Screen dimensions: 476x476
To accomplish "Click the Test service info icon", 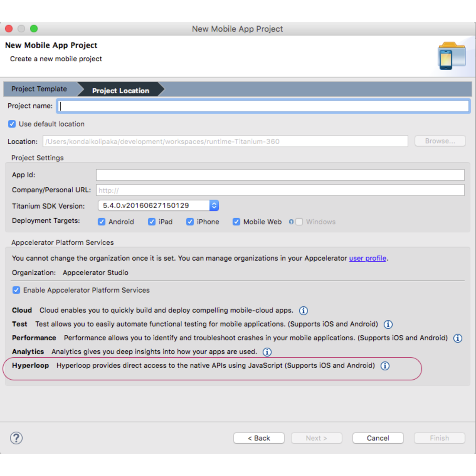I will [388, 324].
